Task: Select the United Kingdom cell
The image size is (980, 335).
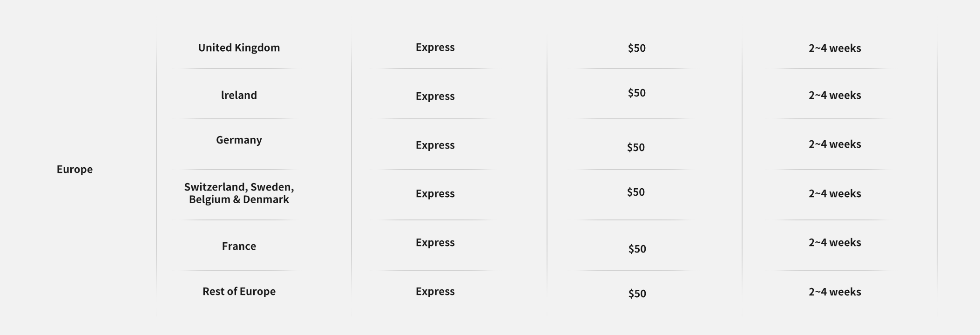Action: tap(239, 48)
